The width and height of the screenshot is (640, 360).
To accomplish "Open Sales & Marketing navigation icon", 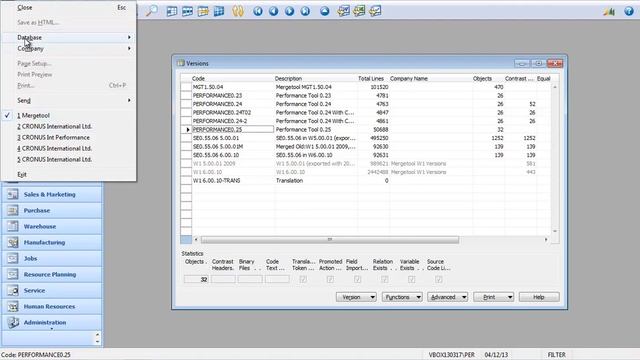I will [13, 194].
